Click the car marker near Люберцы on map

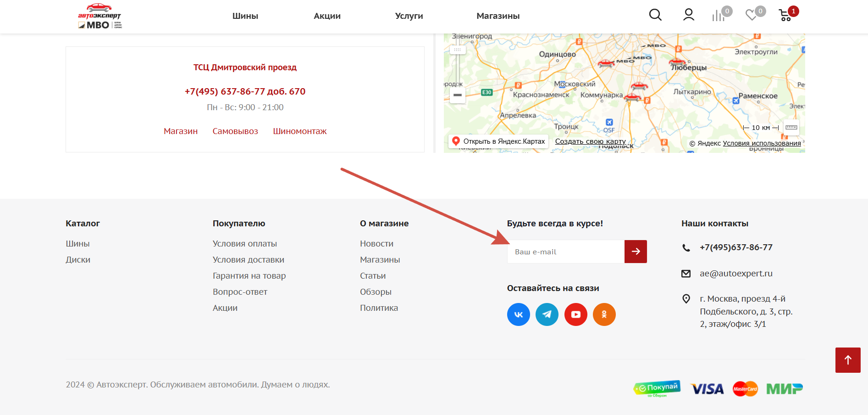677,62
